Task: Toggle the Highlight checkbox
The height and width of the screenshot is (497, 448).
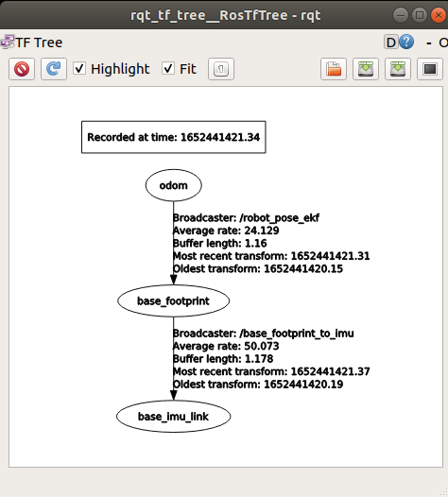Action: click(79, 68)
